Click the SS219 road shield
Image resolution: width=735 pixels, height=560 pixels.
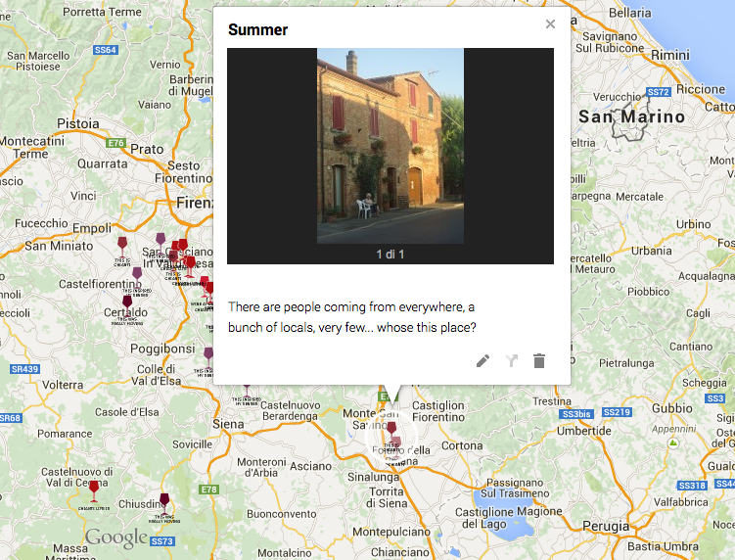[x=617, y=412]
